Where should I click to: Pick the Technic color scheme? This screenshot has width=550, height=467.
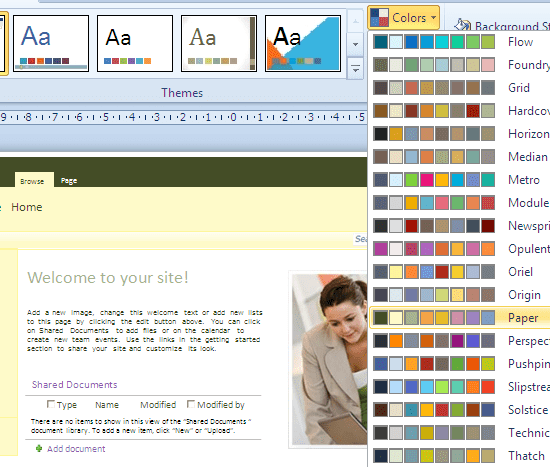coord(460,433)
